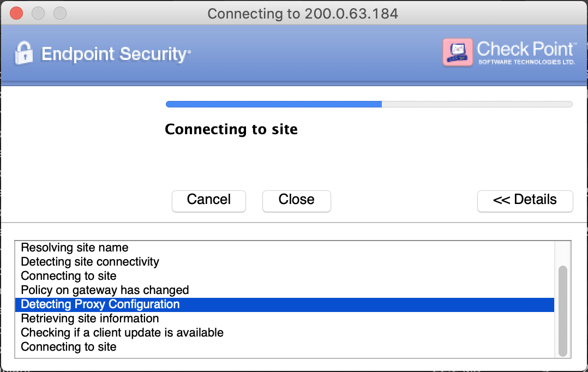The image size is (588, 372).
Task: Select the Detecting site connectivity entry
Action: tap(89, 262)
